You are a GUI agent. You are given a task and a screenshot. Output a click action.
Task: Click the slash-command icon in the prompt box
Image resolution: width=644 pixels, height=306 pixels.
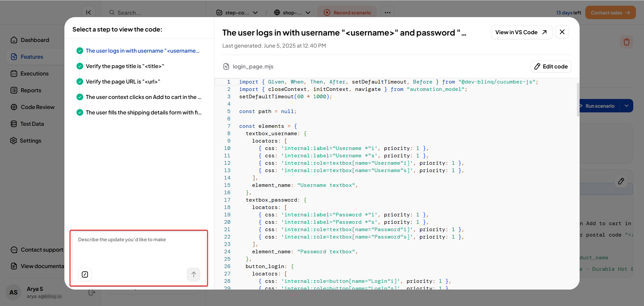tap(85, 274)
